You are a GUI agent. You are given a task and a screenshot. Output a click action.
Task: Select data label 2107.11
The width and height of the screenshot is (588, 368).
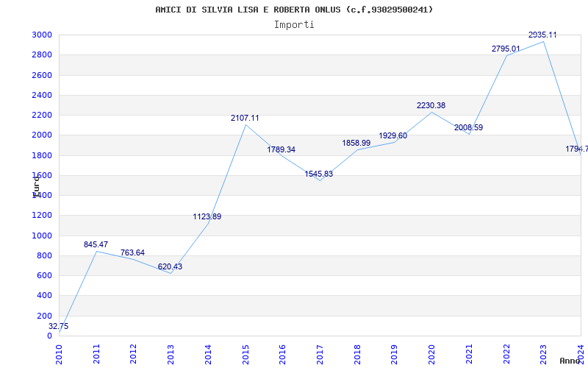point(245,118)
